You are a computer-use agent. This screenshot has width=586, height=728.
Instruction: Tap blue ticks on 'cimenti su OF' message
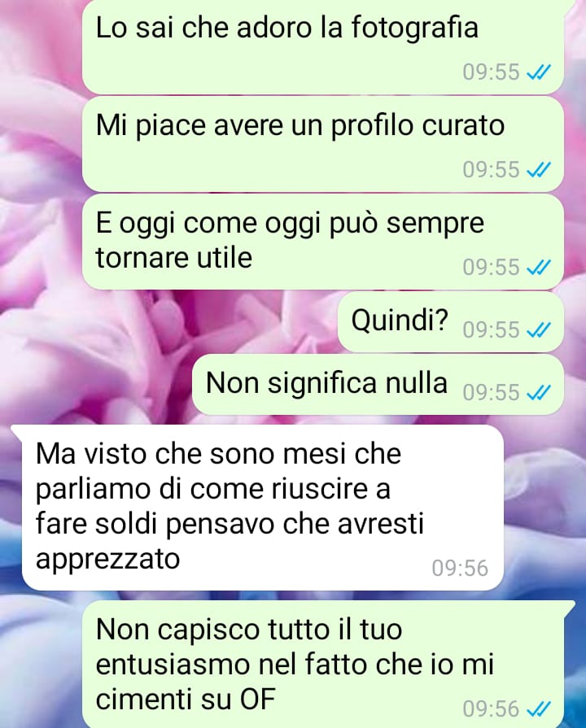(538, 709)
